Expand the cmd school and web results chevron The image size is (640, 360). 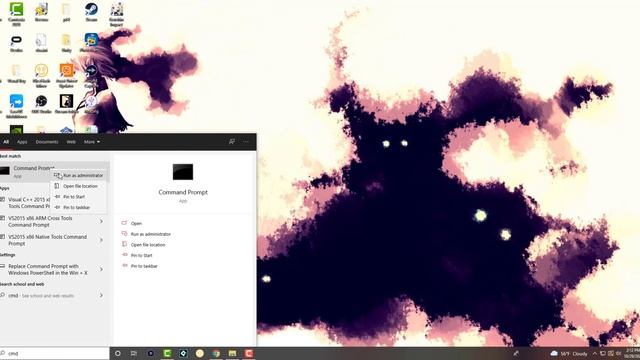(101, 296)
